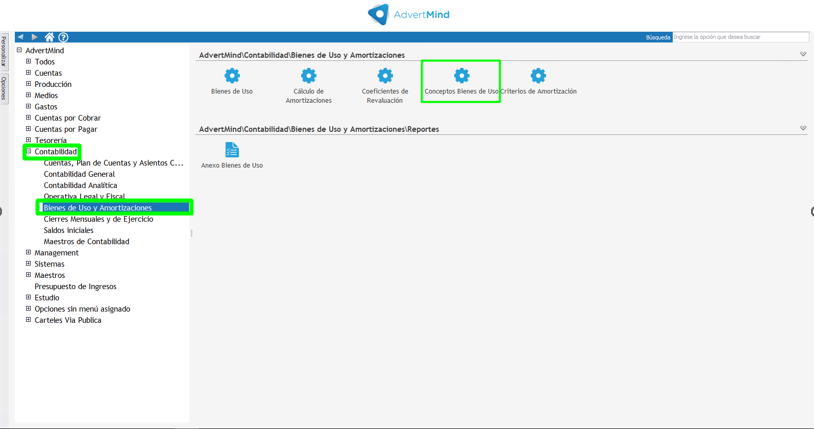The height and width of the screenshot is (429, 814).
Task: Click the AdvertMind root tree label
Action: [45, 50]
